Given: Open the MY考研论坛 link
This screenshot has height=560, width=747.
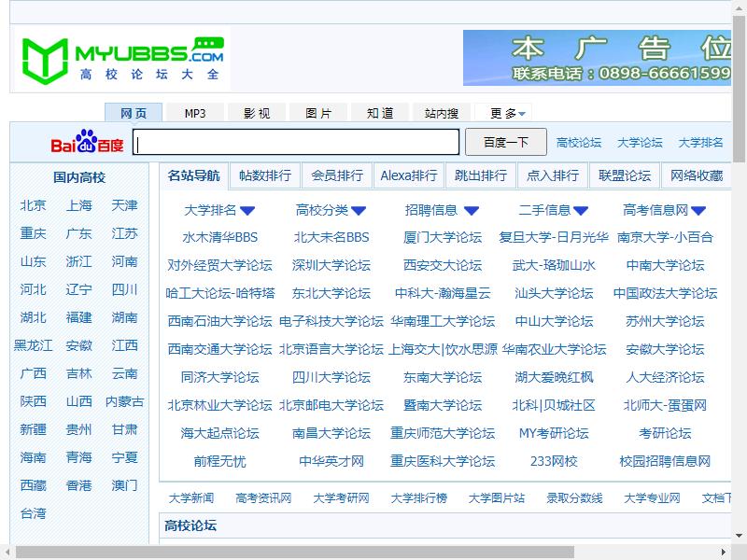Looking at the screenshot, I should coord(554,433).
